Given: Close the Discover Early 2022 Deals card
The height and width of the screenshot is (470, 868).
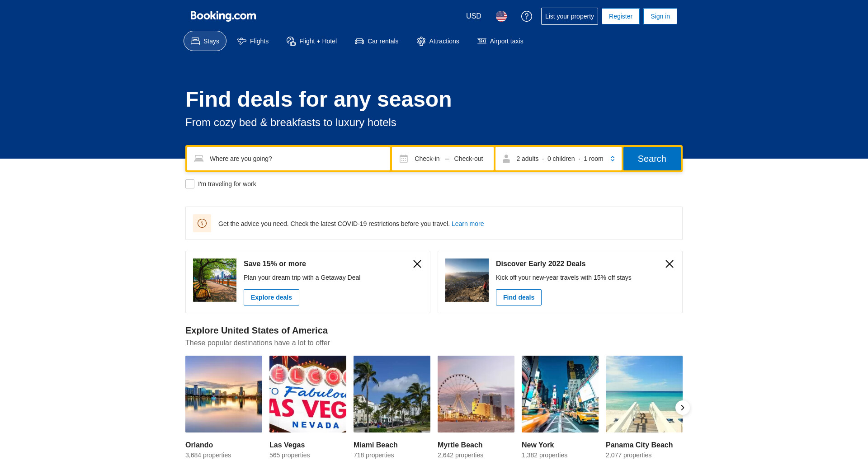Looking at the screenshot, I should click(669, 264).
